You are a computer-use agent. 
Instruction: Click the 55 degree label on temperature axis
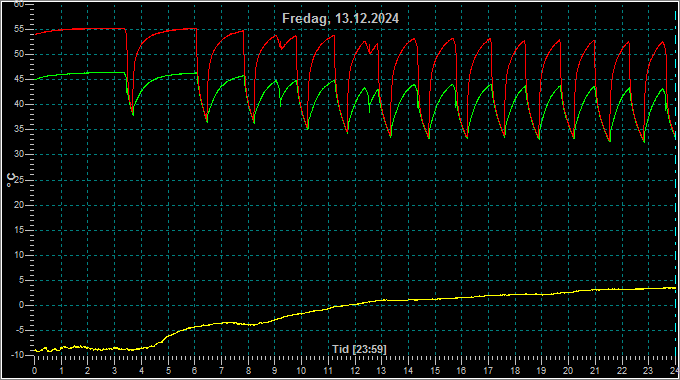coord(19,29)
